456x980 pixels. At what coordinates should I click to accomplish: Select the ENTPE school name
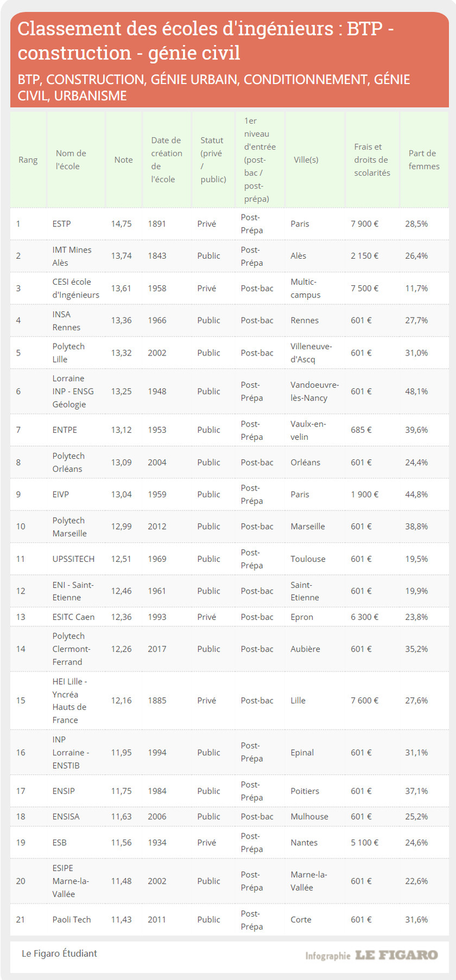click(x=65, y=430)
